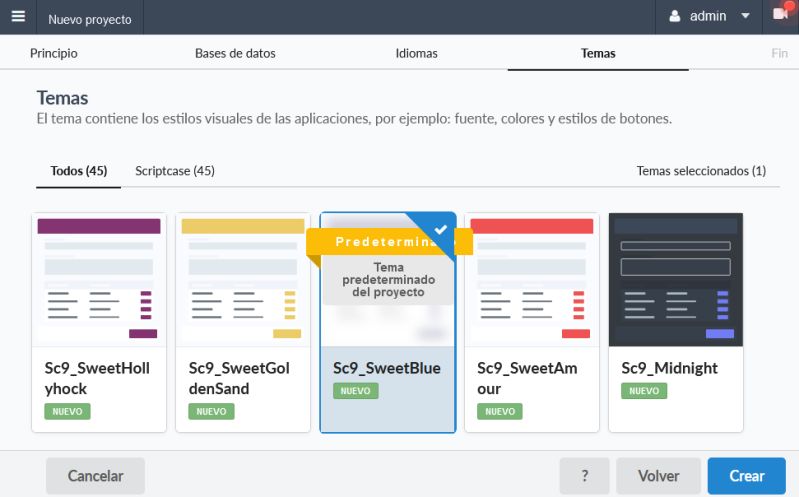This screenshot has width=799, height=497.
Task: Click the NUEVO badge under Sc9_SweetHollyhock
Action: click(67, 411)
